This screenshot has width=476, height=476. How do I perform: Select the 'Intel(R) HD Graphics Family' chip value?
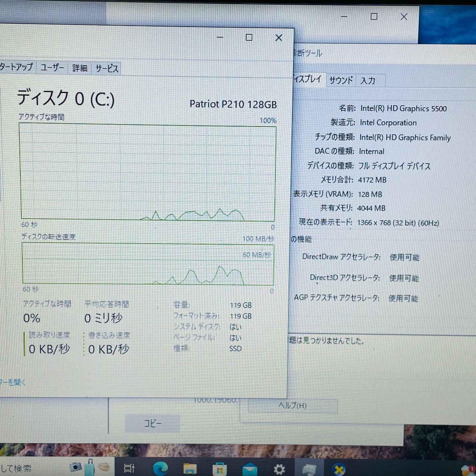click(x=405, y=137)
